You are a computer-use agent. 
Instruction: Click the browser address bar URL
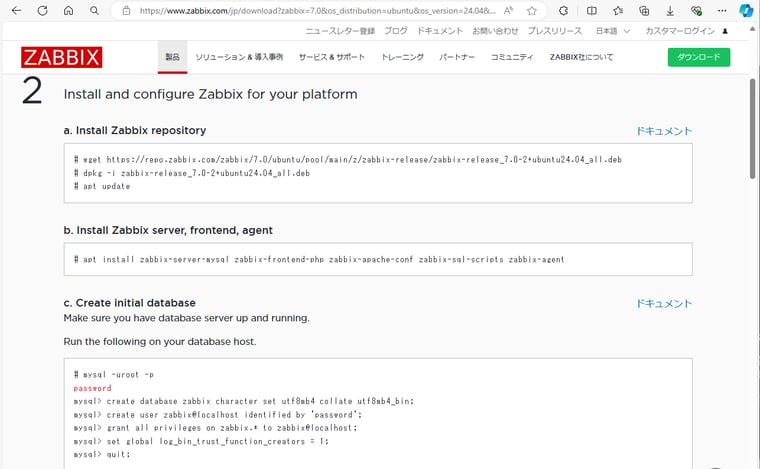317,11
